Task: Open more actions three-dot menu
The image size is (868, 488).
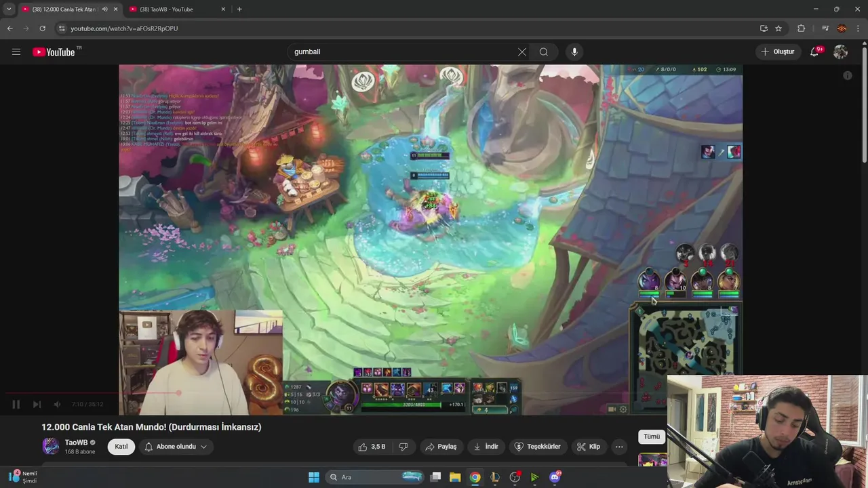Action: coord(619,447)
